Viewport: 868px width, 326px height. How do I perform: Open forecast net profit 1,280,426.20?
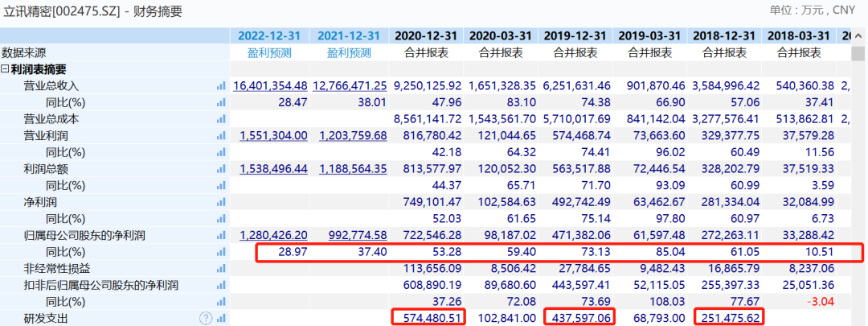click(x=273, y=236)
